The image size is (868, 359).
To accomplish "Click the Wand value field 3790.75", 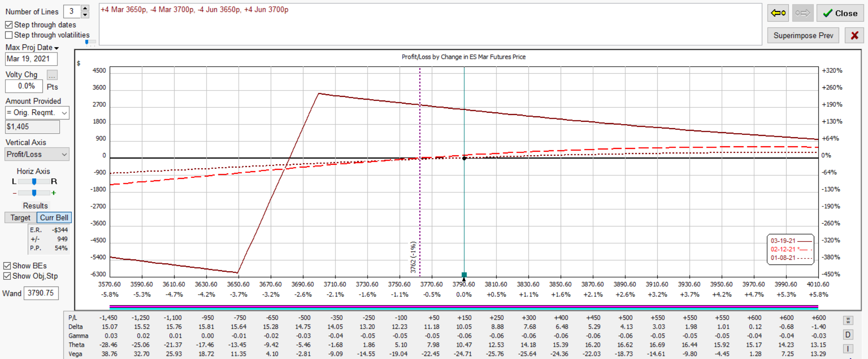I will pos(41,293).
